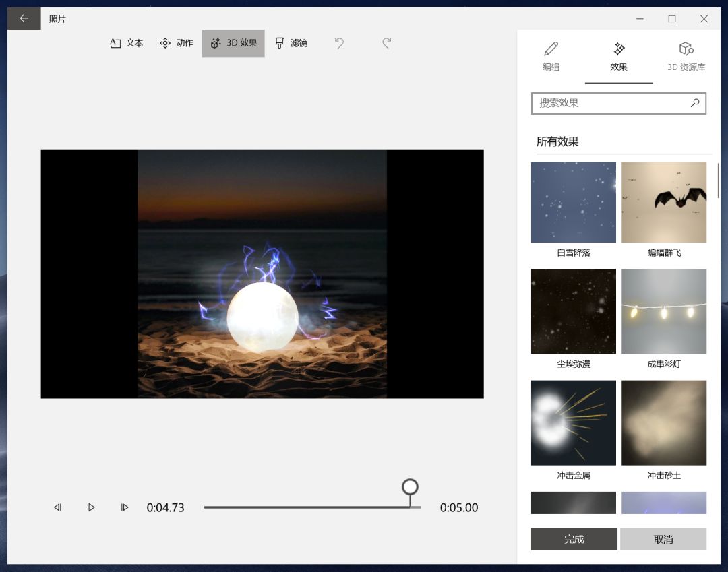Open the 滤镜 filters tool
This screenshot has width=728, height=572.
(x=291, y=43)
